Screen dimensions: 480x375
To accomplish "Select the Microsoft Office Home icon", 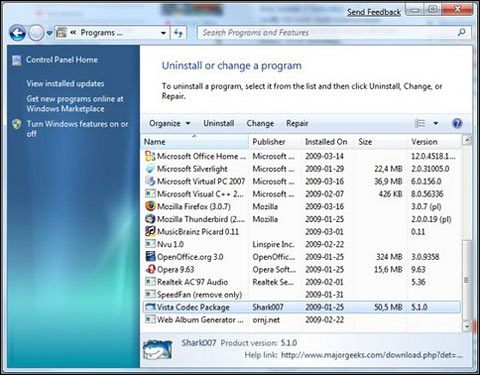I will tap(150, 156).
